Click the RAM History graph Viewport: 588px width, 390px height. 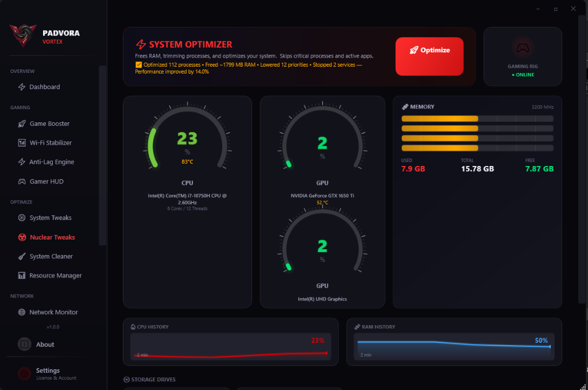[454, 347]
